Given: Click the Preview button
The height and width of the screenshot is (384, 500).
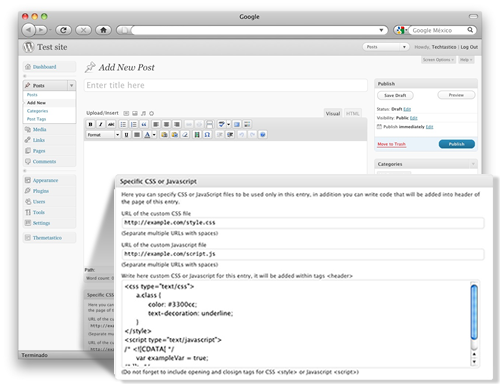Looking at the screenshot, I should (456, 95).
